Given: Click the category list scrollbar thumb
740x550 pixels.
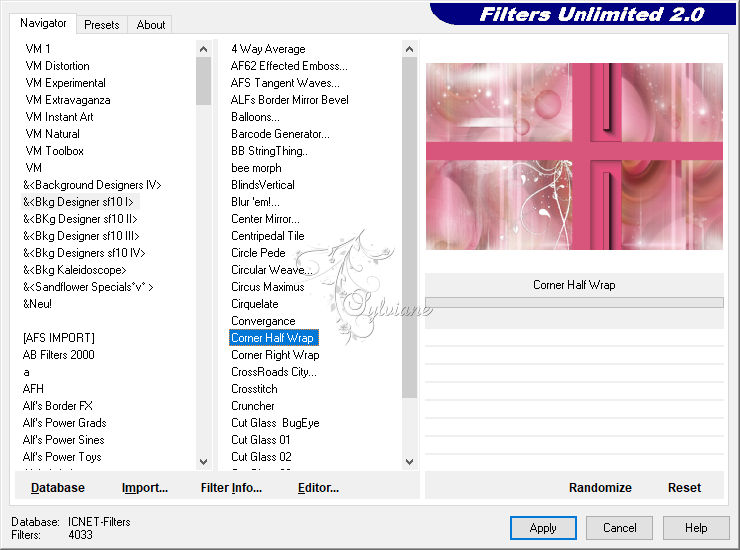Looking at the screenshot, I should coord(203,81).
